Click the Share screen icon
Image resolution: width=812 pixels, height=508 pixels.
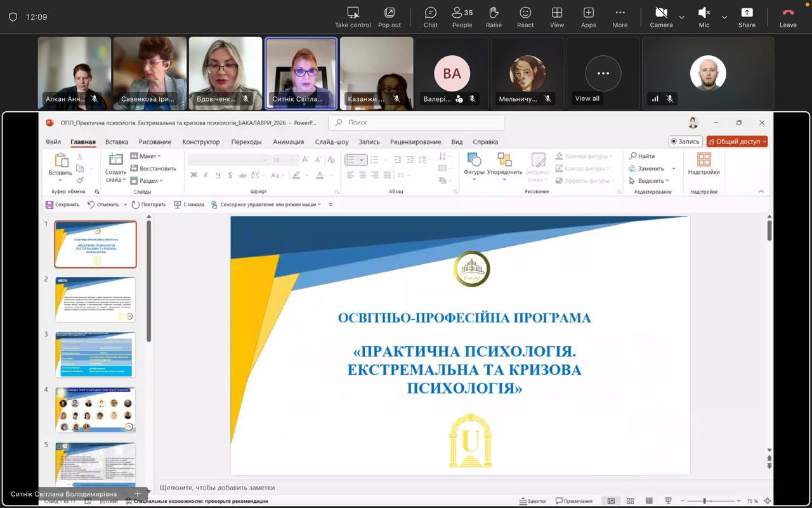coord(747,17)
